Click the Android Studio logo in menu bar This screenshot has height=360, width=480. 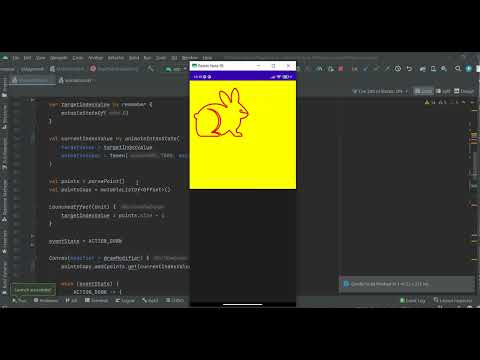[x=5, y=58]
